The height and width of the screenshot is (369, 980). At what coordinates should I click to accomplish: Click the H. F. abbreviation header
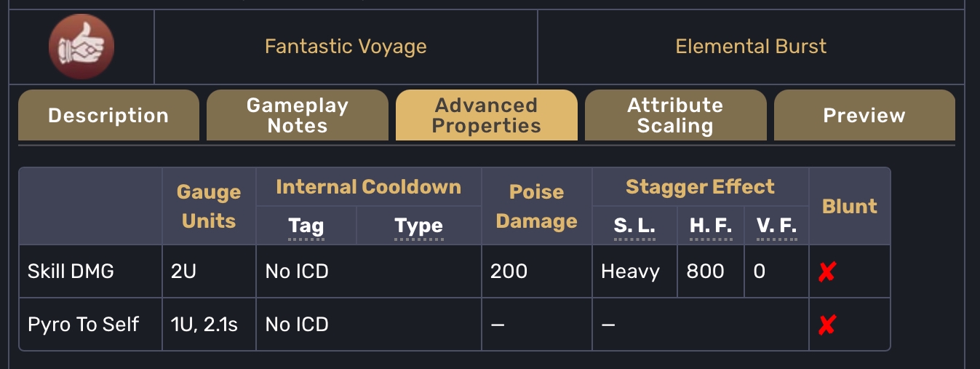(711, 226)
